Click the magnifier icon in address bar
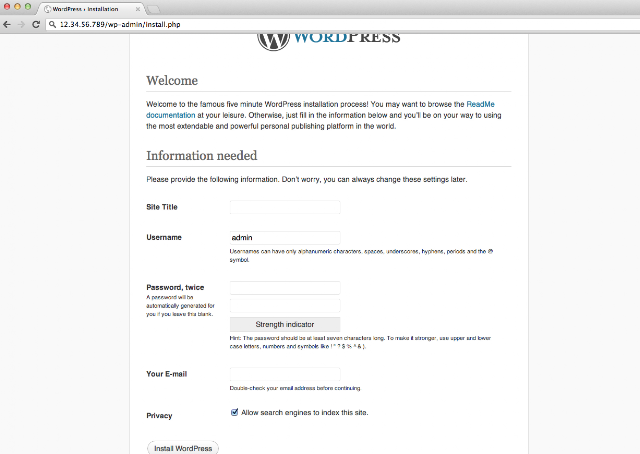The width and height of the screenshot is (640, 454). (52, 24)
